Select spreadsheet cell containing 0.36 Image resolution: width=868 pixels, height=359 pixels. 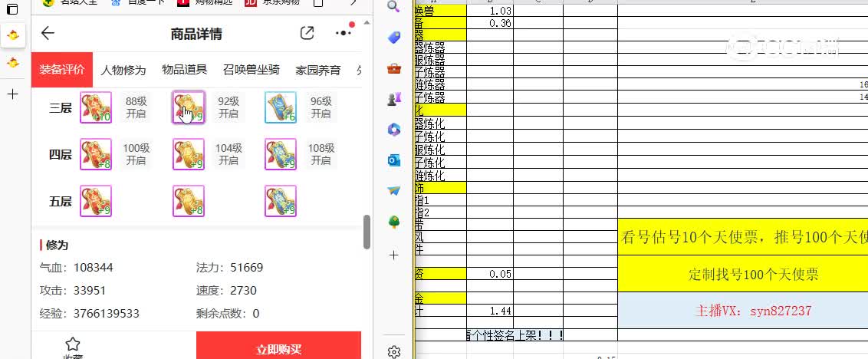(490, 23)
